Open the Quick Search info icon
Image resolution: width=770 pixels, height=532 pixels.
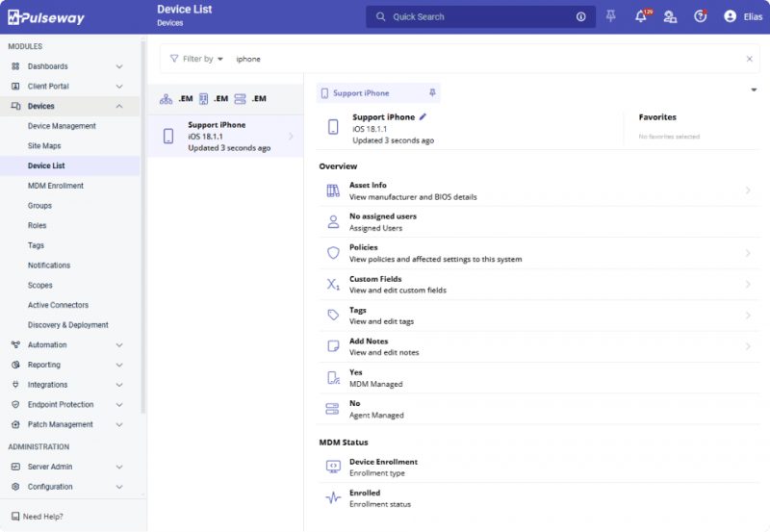[x=581, y=16]
